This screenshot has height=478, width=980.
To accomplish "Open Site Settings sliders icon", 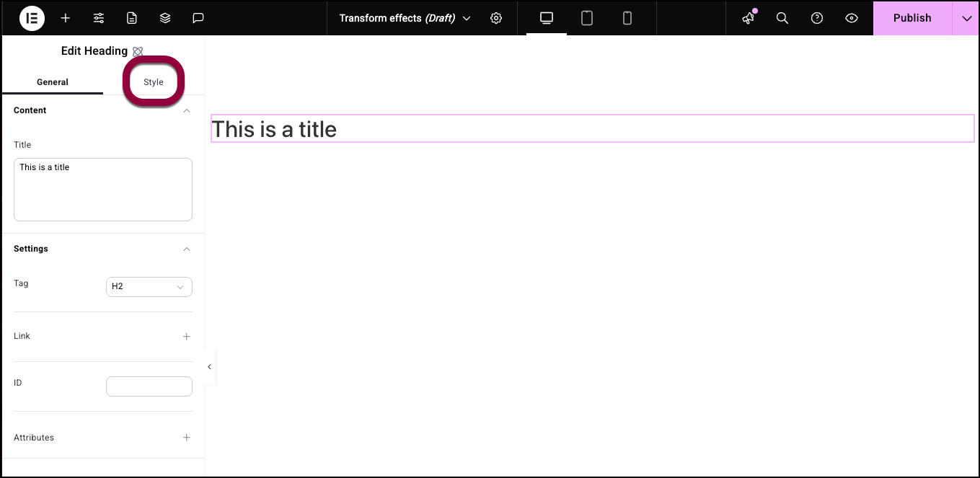I will click(99, 18).
